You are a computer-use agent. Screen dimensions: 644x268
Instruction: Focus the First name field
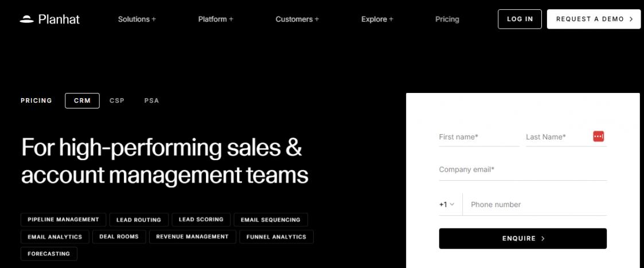(x=479, y=137)
